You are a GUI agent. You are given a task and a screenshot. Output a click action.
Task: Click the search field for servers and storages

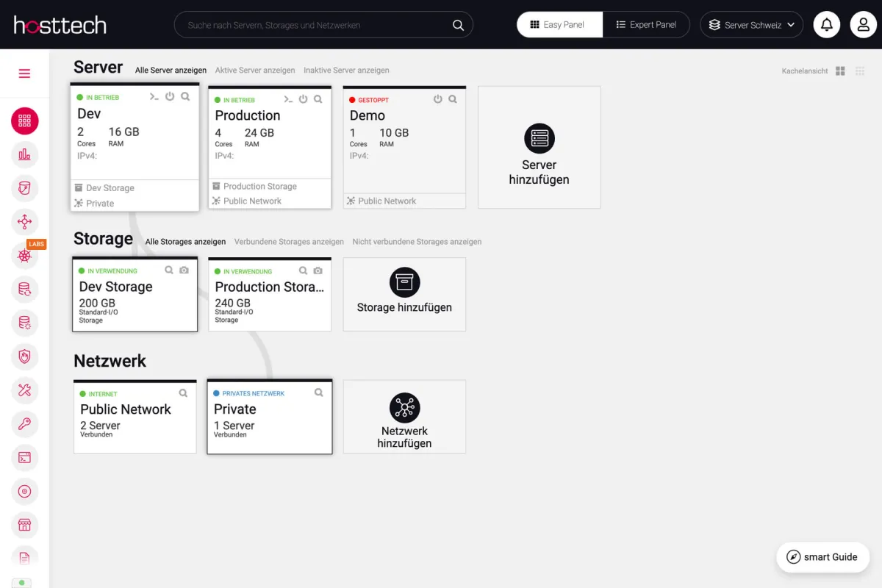coord(316,25)
